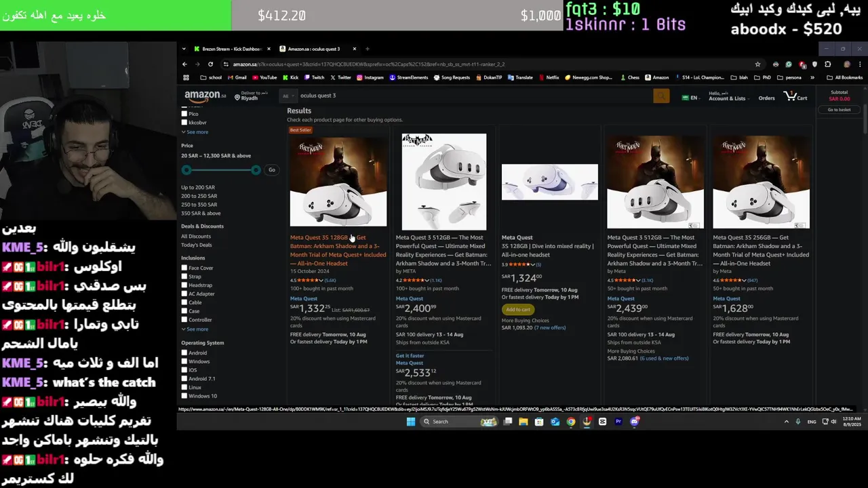Check the Strap inclusion filter

pyautogui.click(x=184, y=277)
